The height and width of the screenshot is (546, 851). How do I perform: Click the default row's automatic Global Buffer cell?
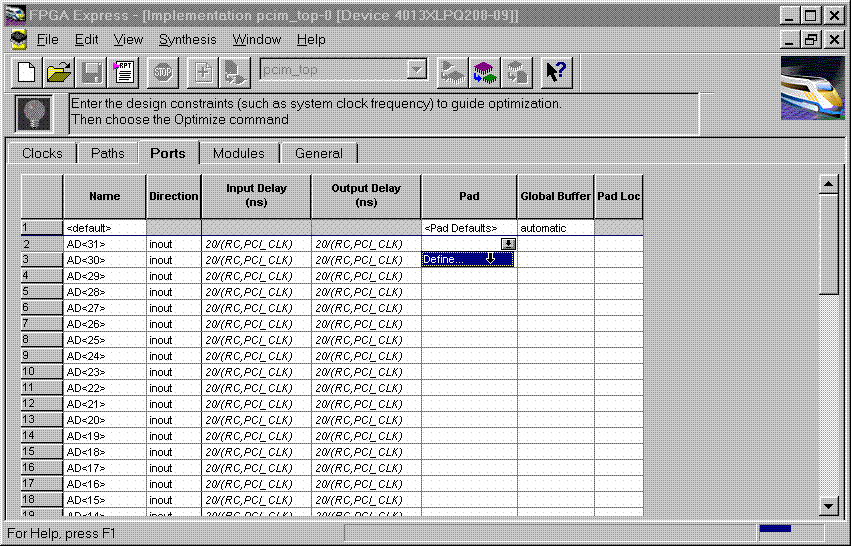(x=556, y=228)
